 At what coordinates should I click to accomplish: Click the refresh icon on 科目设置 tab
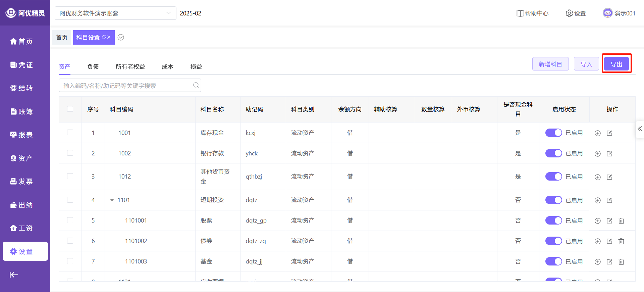click(x=104, y=37)
